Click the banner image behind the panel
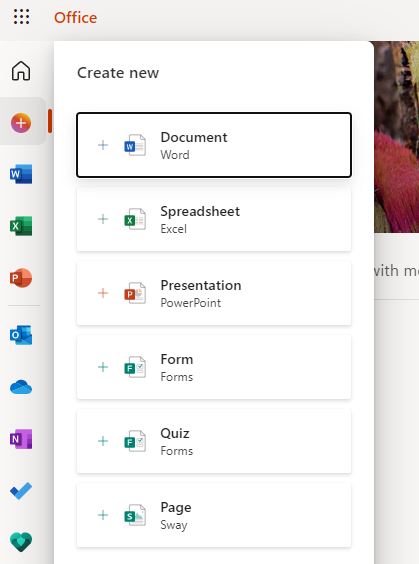Viewport: 419px width, 564px height. tap(396, 137)
